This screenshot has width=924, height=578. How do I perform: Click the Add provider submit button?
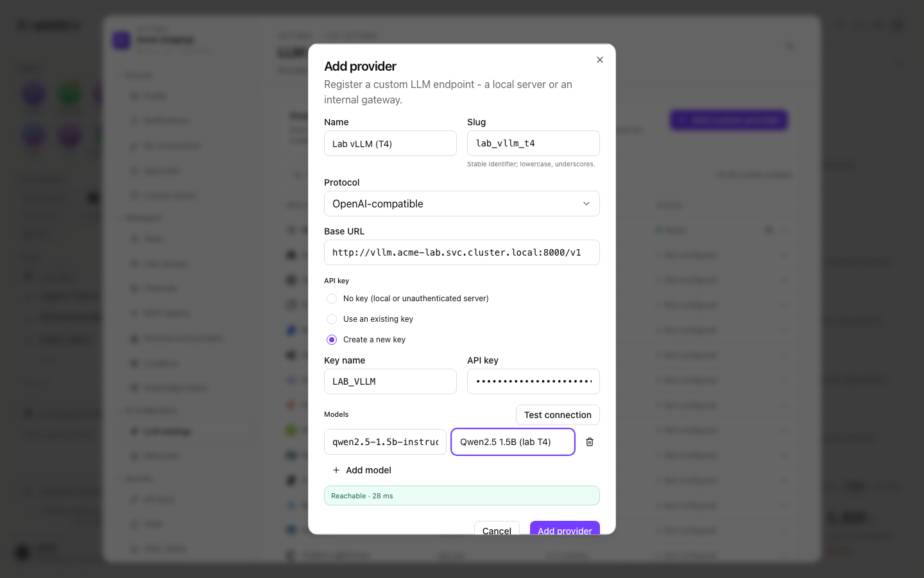(x=565, y=528)
